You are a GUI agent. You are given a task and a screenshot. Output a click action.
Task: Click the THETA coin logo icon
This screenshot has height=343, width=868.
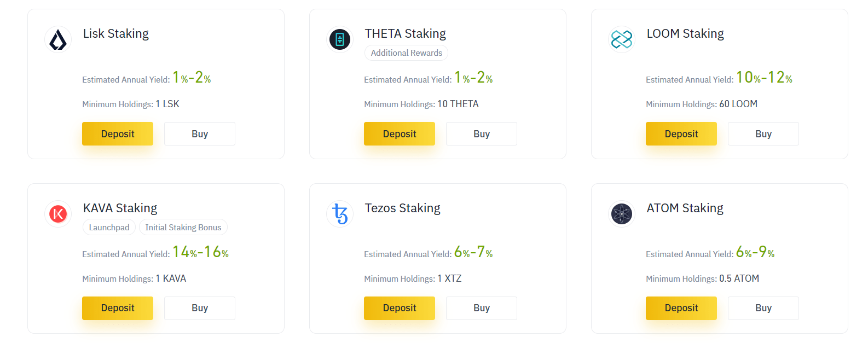[340, 39]
